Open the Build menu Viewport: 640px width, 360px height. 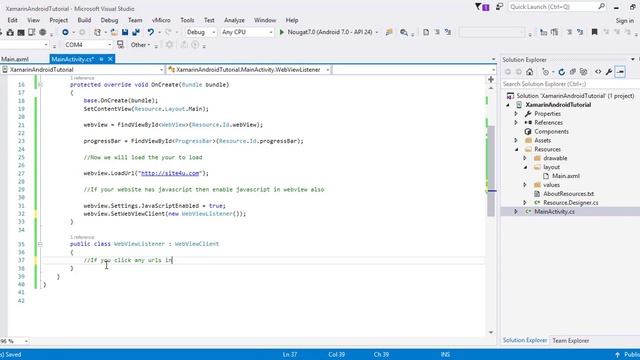[84, 20]
